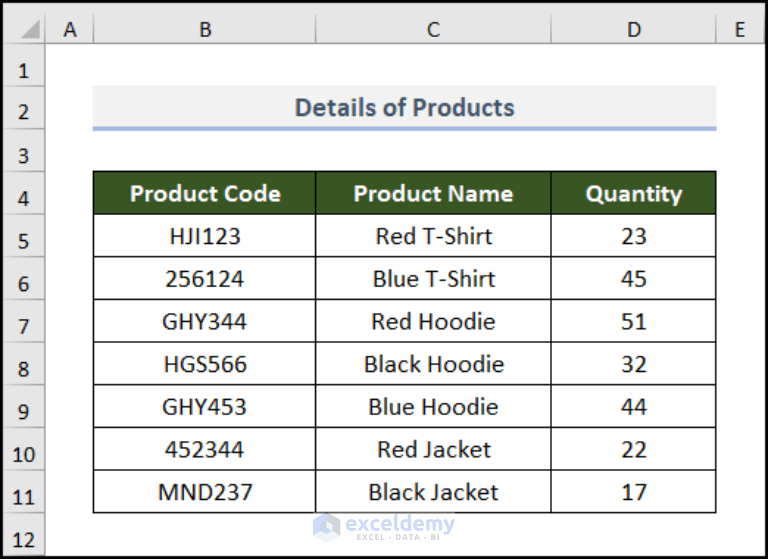
Task: Select row 9 header
Action: coord(24,407)
